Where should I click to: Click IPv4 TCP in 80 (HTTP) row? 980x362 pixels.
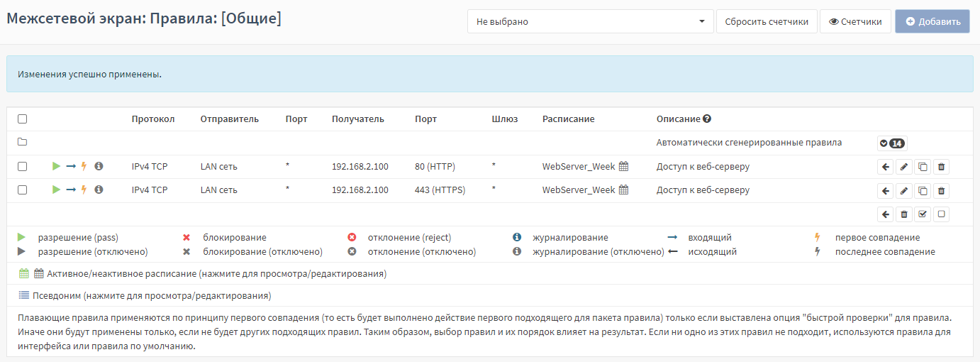(150, 167)
